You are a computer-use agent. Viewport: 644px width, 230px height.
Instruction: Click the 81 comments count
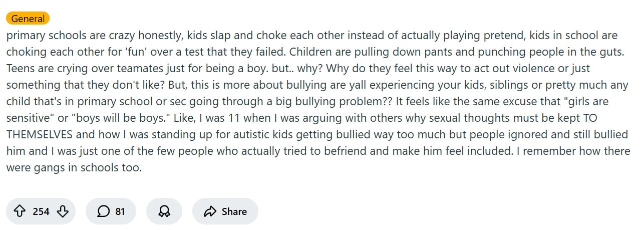point(120,211)
